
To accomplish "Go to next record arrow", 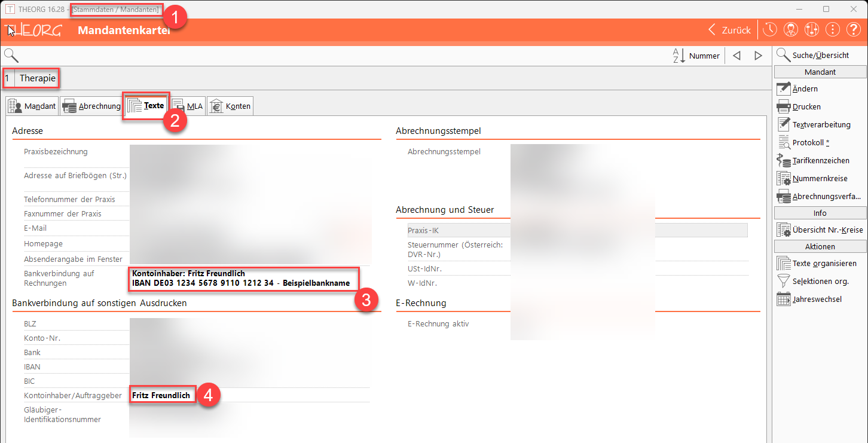I will (x=758, y=56).
